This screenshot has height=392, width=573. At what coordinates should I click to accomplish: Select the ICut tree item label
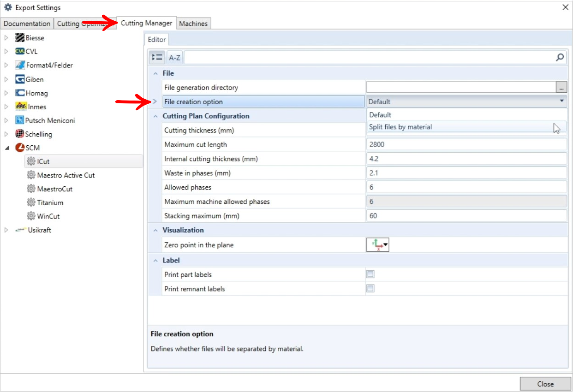[x=43, y=161]
